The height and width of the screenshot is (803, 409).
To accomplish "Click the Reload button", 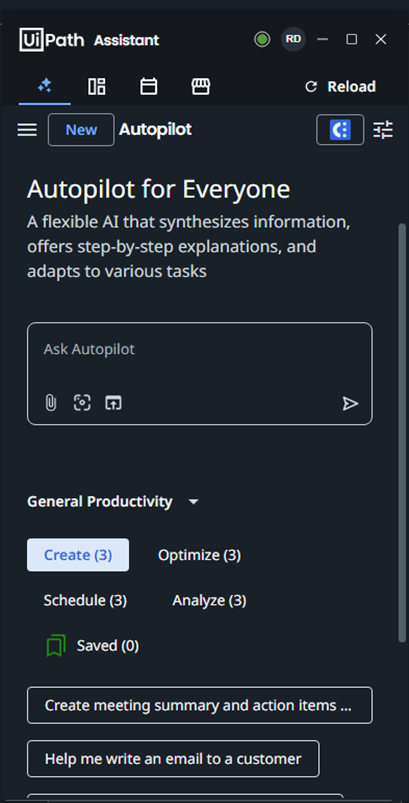I will coord(340,87).
